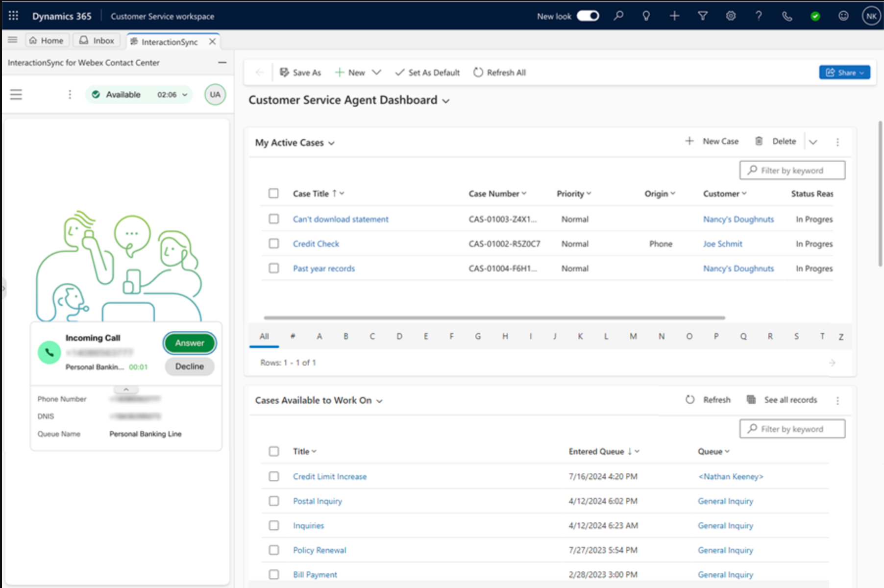Open the Nancy's Doughnuts link on first row
Image resolution: width=884 pixels, height=588 pixels.
click(x=738, y=219)
